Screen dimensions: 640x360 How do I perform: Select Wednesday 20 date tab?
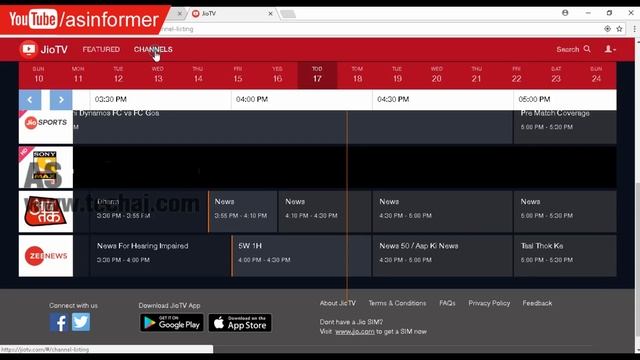pos(437,75)
